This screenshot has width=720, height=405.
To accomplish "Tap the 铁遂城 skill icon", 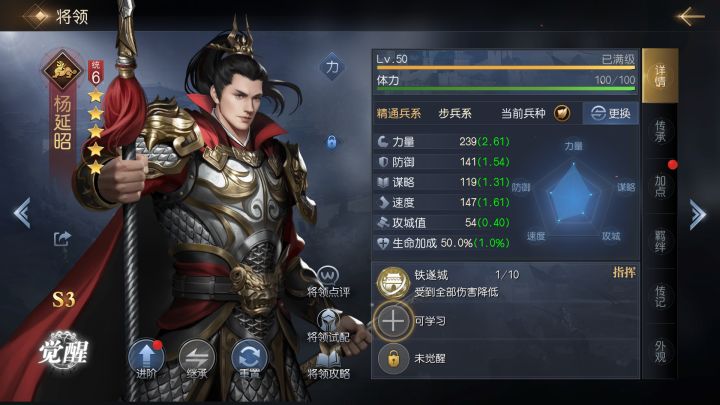I will coord(393,283).
